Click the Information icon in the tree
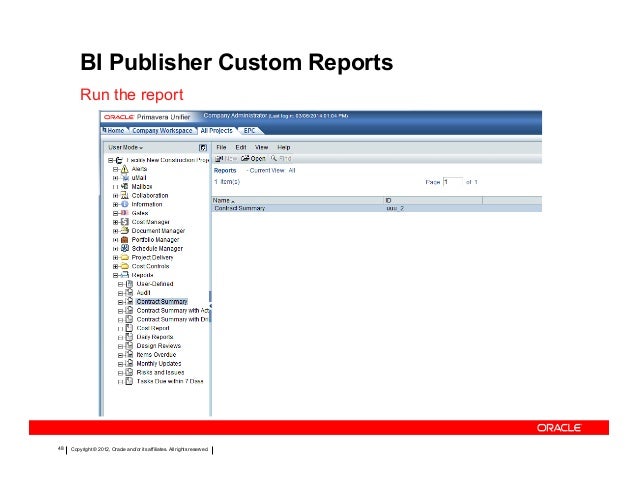 click(125, 204)
